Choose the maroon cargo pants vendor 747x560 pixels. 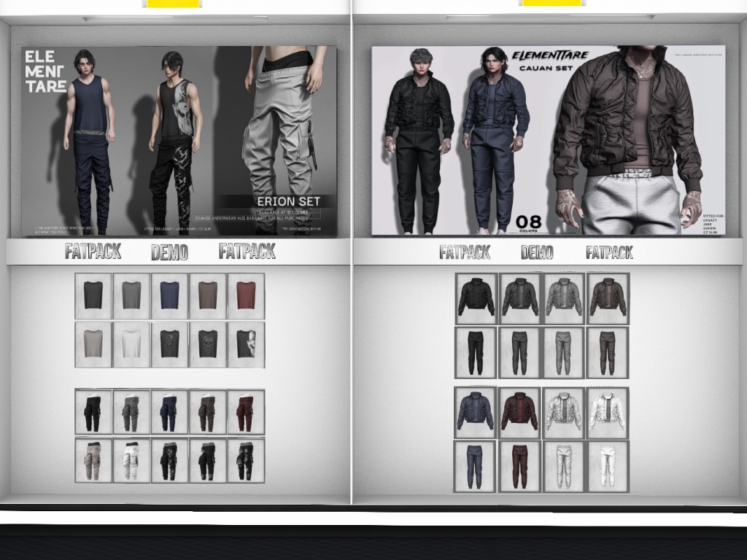pyautogui.click(x=246, y=413)
